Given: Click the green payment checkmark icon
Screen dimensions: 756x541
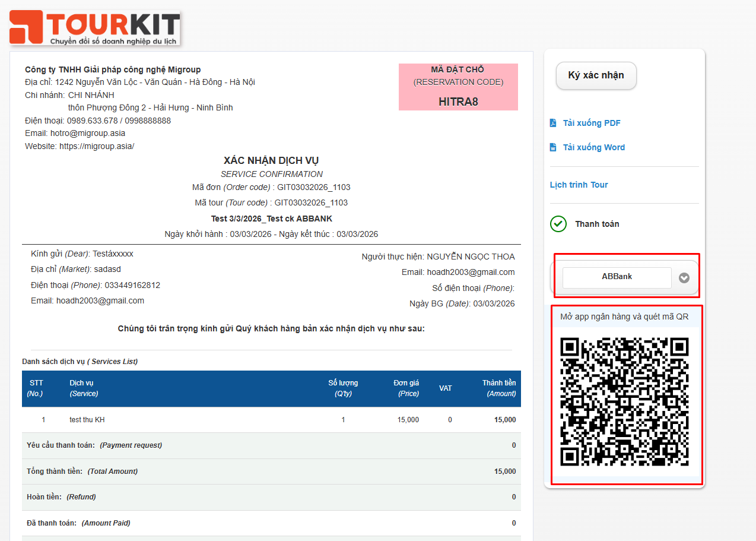Looking at the screenshot, I should point(558,224).
